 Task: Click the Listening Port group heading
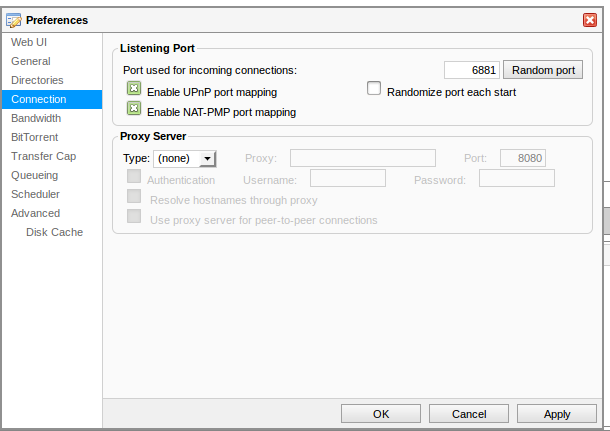coord(157,48)
